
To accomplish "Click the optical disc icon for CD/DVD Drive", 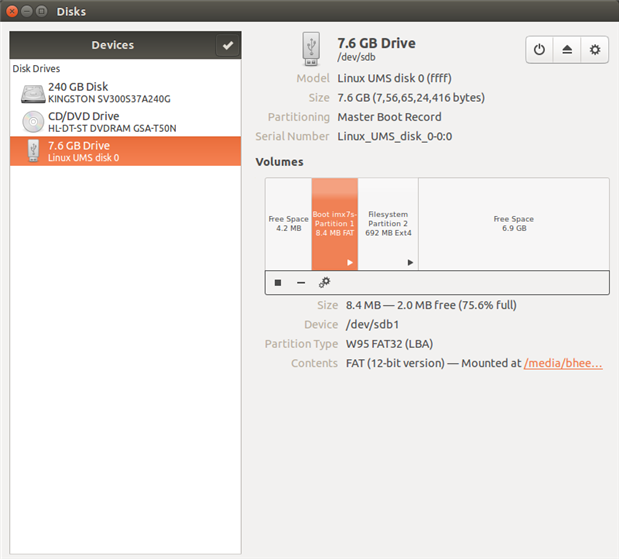I will tap(33, 122).
